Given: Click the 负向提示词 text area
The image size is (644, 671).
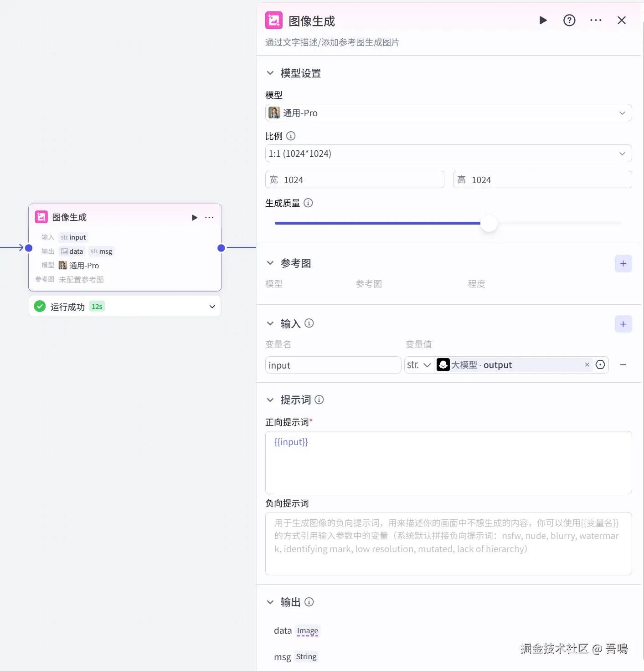Looking at the screenshot, I should click(x=448, y=543).
